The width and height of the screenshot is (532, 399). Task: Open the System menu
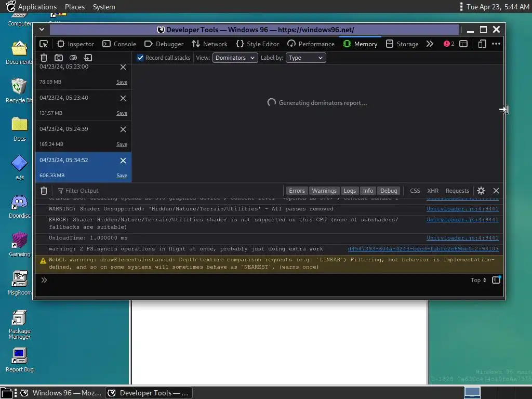pos(104,7)
